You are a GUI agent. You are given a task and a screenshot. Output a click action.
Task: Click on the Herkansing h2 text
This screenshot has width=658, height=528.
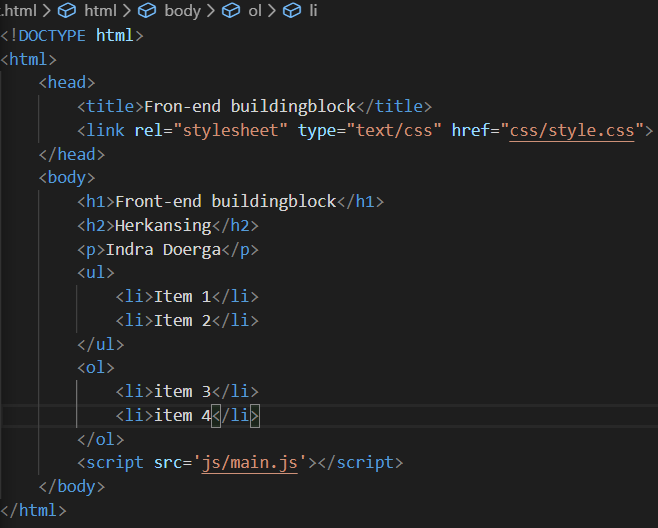click(x=163, y=226)
